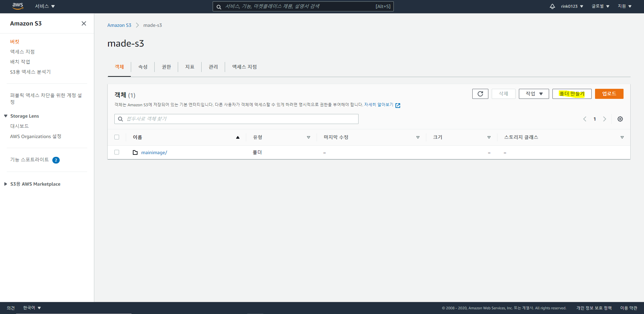Open 퍼블릭 액세스 차단 account settings link
The width and height of the screenshot is (644, 314).
tap(46, 99)
